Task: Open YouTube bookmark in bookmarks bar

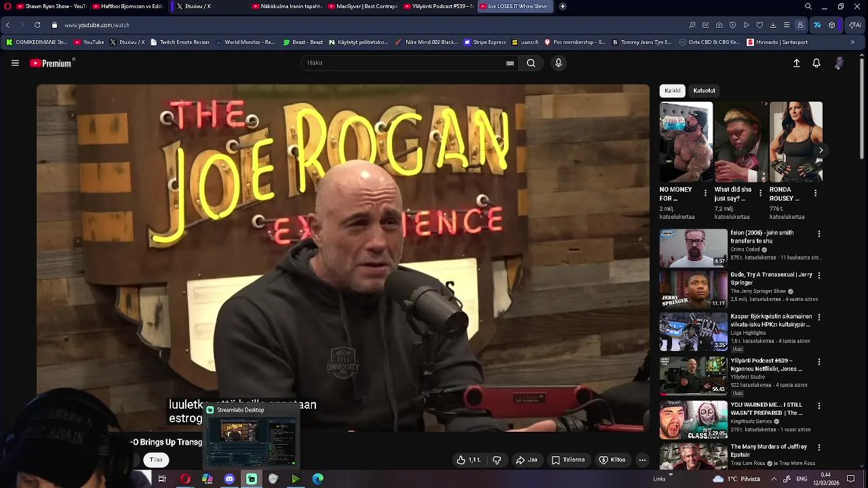Action: 89,42
